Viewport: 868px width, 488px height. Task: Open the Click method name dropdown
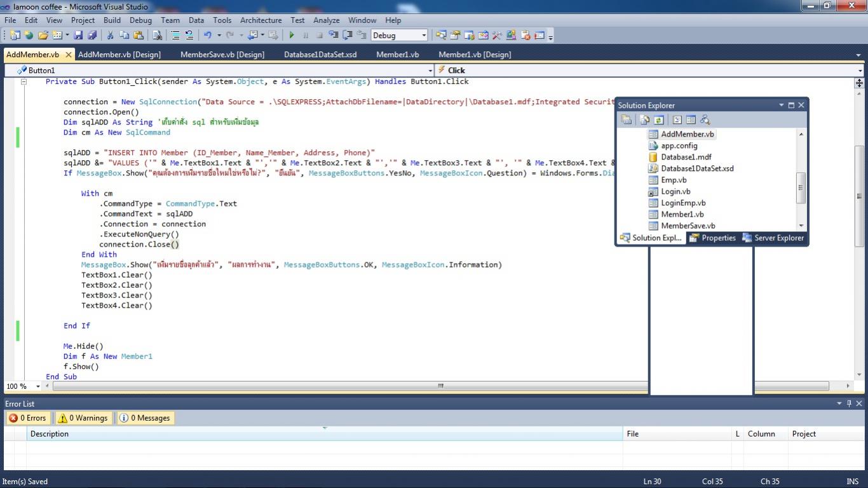[x=860, y=71]
